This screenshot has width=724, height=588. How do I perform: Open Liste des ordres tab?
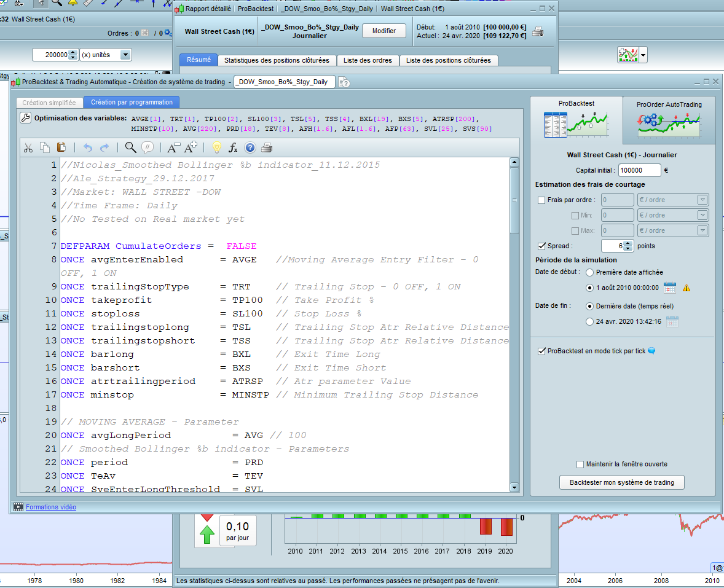point(368,60)
